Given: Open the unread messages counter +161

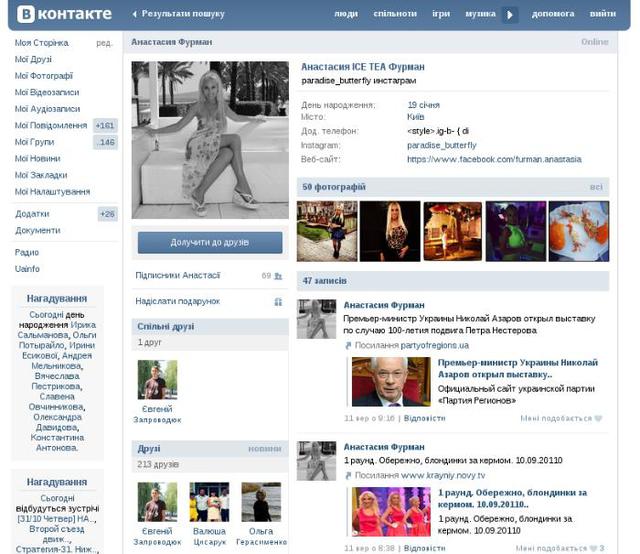Looking at the screenshot, I should 105,125.
